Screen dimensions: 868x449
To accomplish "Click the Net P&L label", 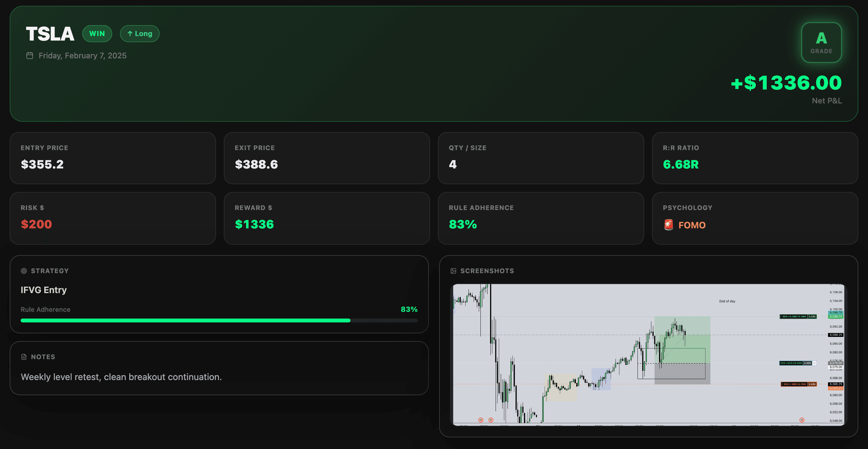I will (x=826, y=100).
